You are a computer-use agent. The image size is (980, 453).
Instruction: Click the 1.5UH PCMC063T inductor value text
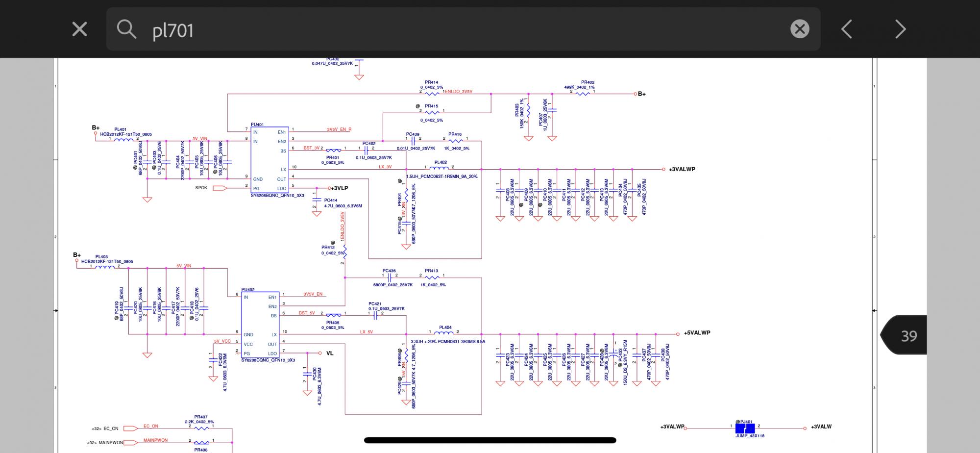coord(442,176)
